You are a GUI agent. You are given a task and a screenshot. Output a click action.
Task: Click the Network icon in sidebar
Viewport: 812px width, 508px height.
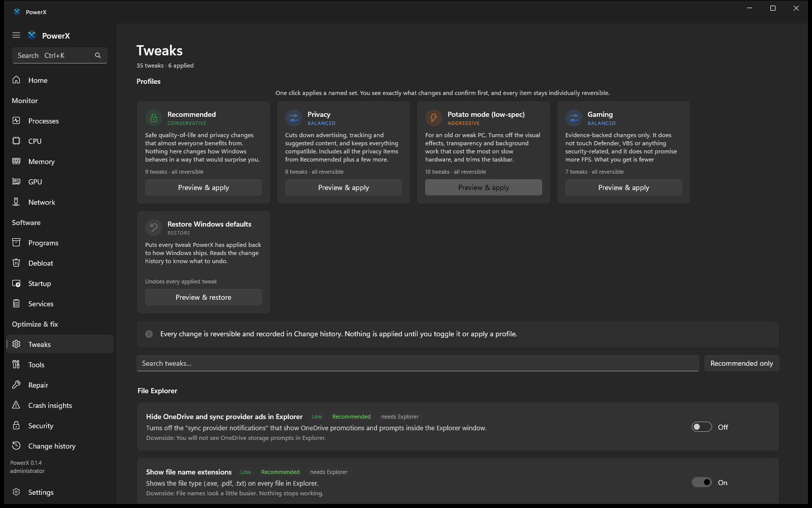click(x=16, y=202)
